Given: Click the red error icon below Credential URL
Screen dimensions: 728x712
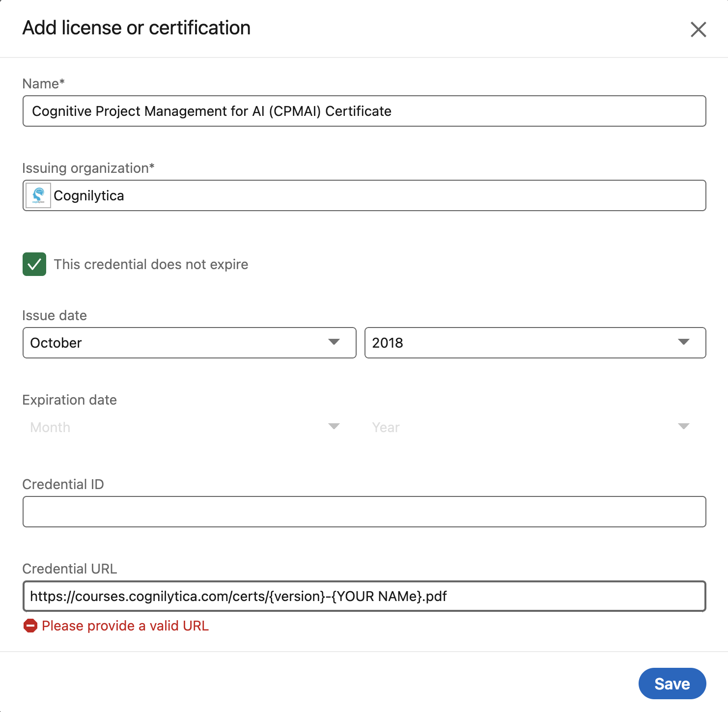Looking at the screenshot, I should pos(30,626).
